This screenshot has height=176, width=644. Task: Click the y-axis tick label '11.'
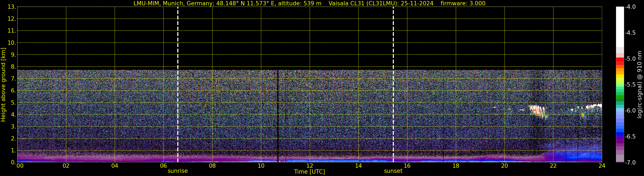pyautogui.click(x=12, y=31)
